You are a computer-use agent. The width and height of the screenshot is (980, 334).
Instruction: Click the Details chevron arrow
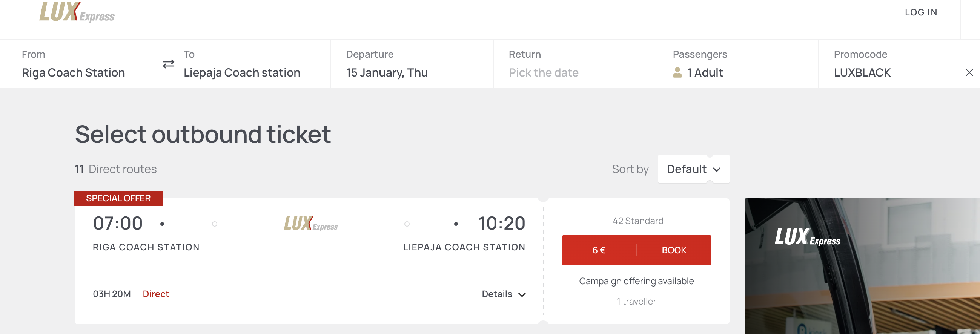click(x=522, y=294)
